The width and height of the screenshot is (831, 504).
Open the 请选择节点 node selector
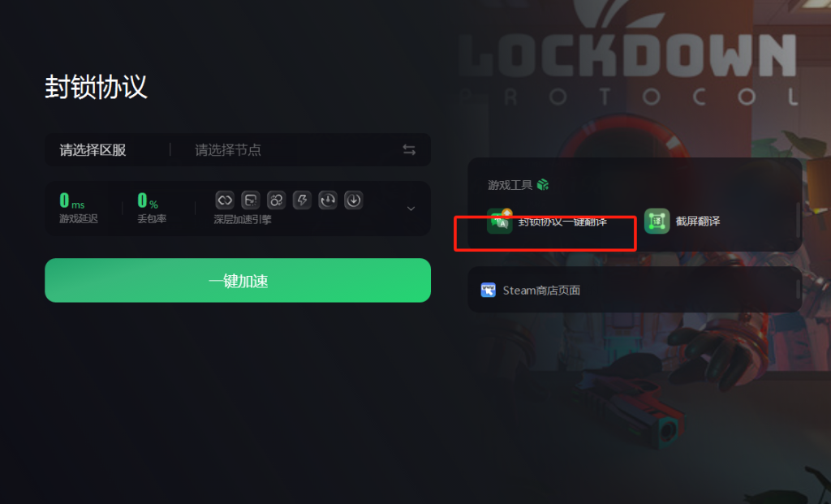click(228, 150)
